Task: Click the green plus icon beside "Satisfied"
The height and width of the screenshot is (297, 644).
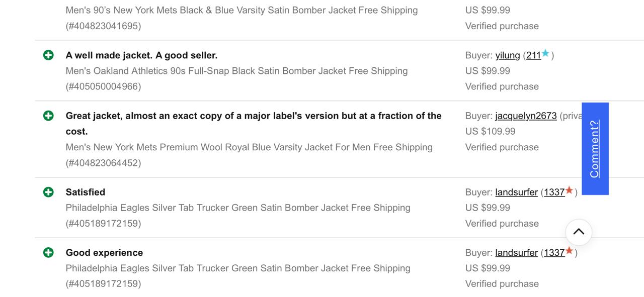Action: click(48, 192)
